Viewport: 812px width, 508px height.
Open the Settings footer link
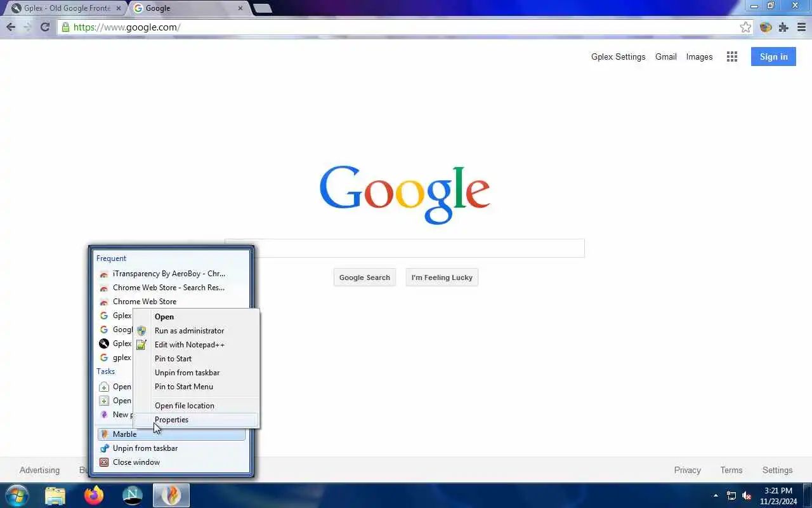pyautogui.click(x=778, y=470)
